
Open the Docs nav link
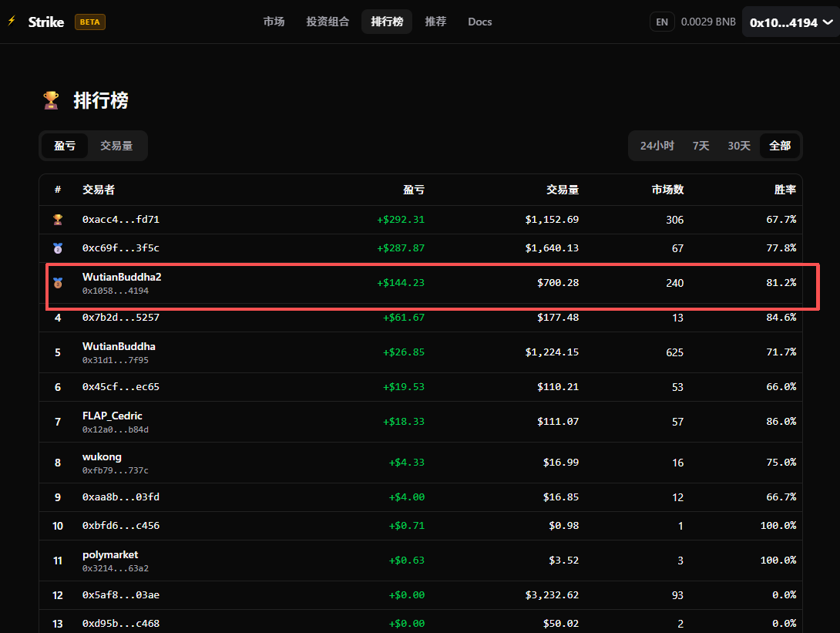tap(479, 22)
